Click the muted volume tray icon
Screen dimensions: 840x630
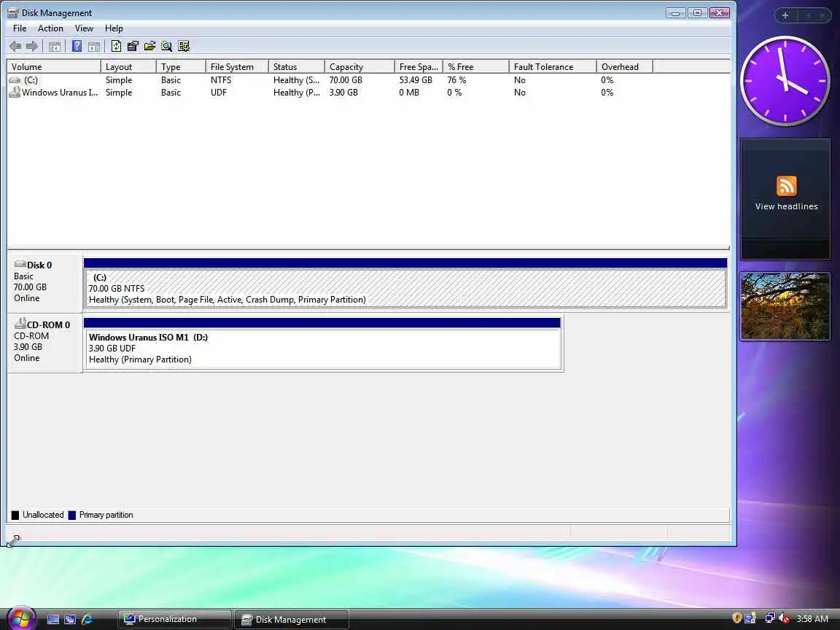[x=785, y=618]
